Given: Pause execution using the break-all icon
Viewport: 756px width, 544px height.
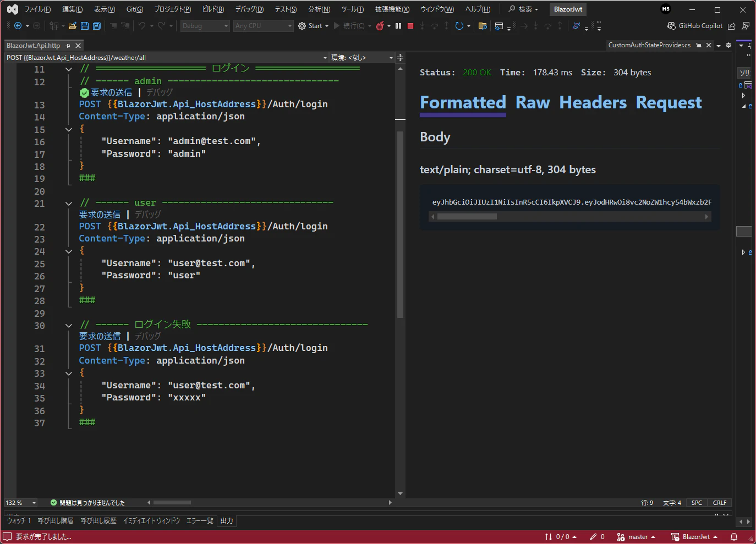Looking at the screenshot, I should click(398, 26).
